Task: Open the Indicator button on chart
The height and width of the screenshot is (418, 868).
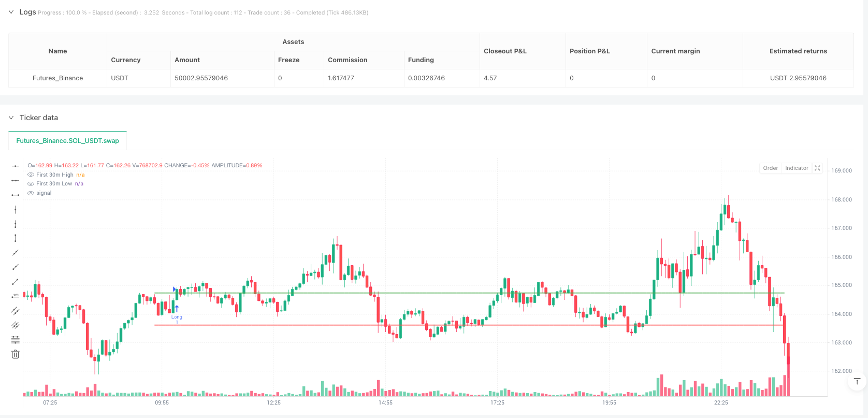Action: pyautogui.click(x=796, y=168)
